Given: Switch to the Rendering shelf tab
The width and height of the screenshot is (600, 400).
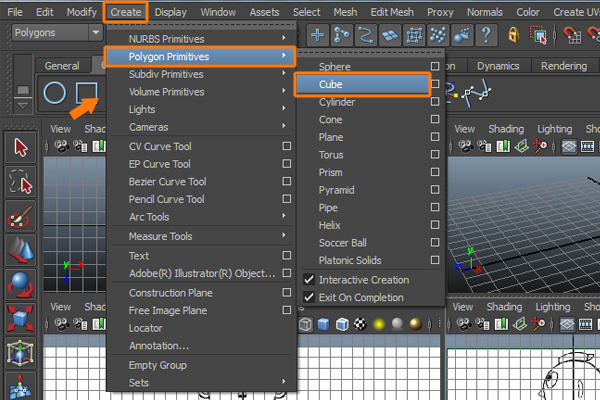Looking at the screenshot, I should 563,66.
